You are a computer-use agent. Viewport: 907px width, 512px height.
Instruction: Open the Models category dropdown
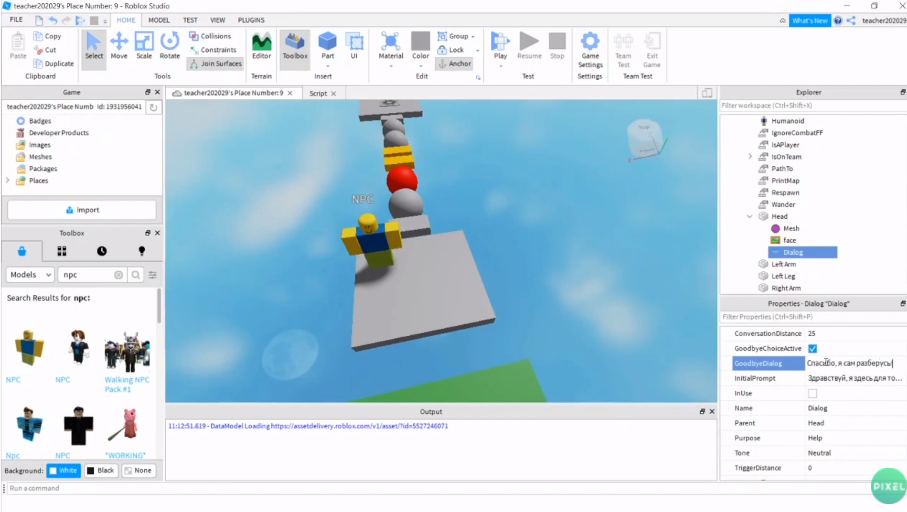pyautogui.click(x=30, y=275)
